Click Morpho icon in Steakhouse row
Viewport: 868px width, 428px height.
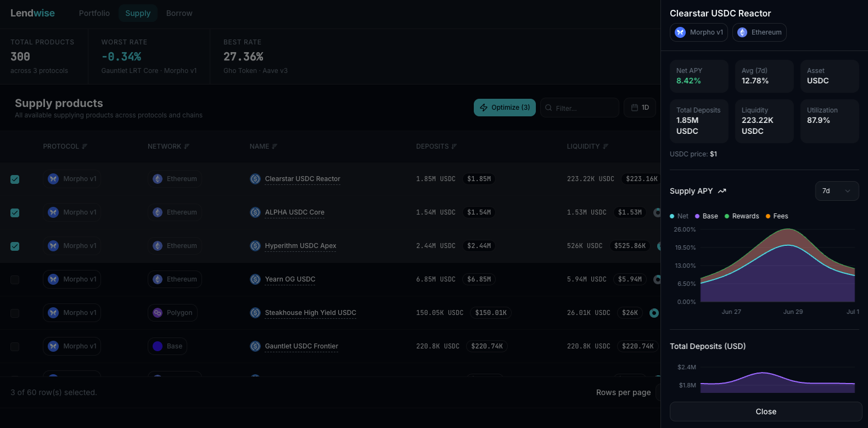pyautogui.click(x=53, y=313)
